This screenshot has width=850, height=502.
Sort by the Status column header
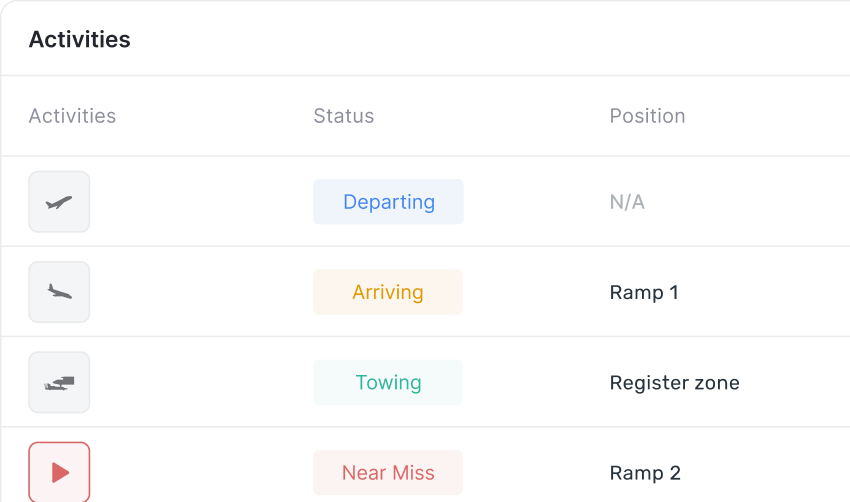(344, 116)
